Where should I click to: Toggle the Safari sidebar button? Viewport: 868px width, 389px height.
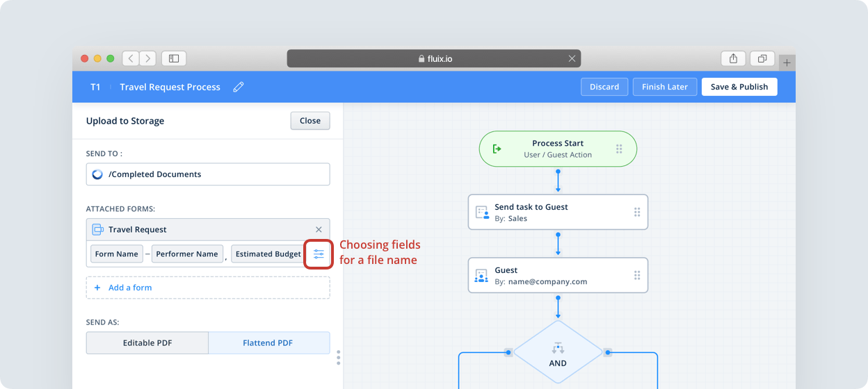174,58
